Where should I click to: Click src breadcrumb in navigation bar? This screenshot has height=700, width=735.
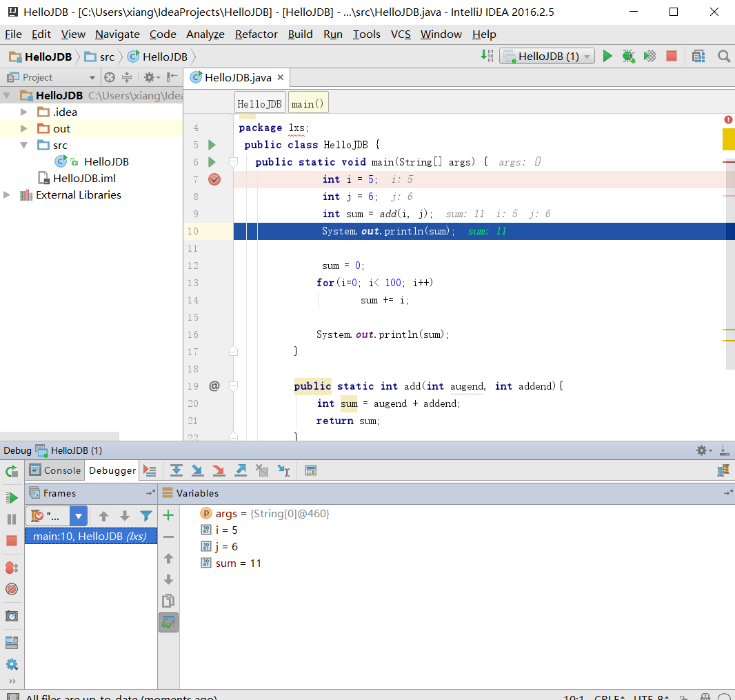tap(99, 57)
